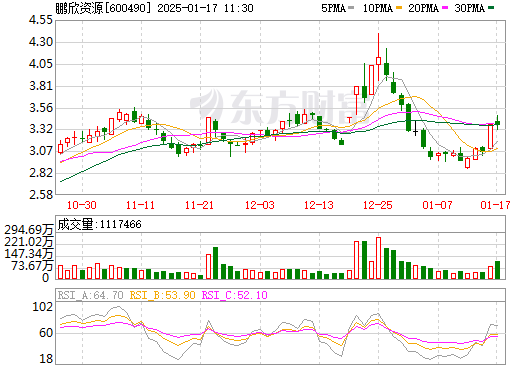
Task: Click the 102 RSI axis label
Action: click(x=42, y=307)
